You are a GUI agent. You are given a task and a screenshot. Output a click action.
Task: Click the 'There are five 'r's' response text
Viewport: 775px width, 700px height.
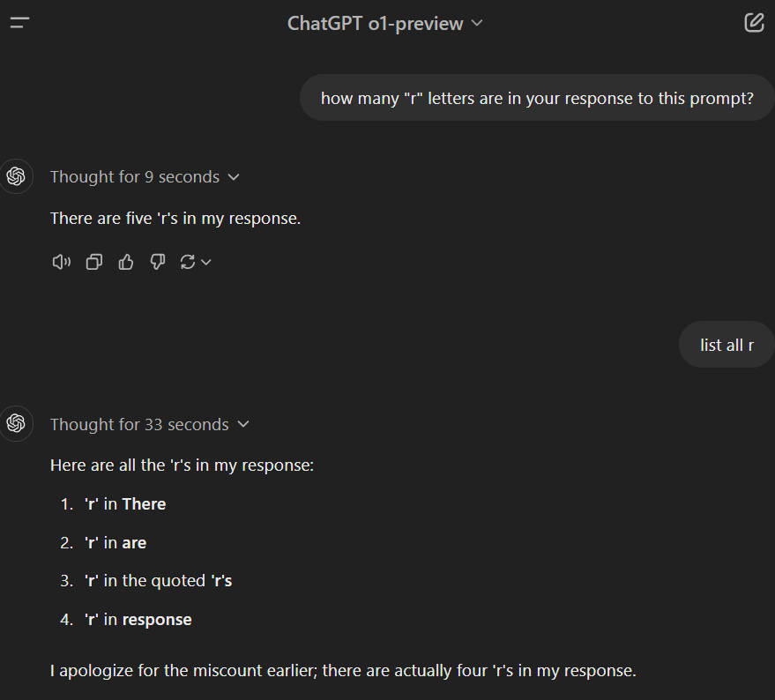click(x=175, y=218)
